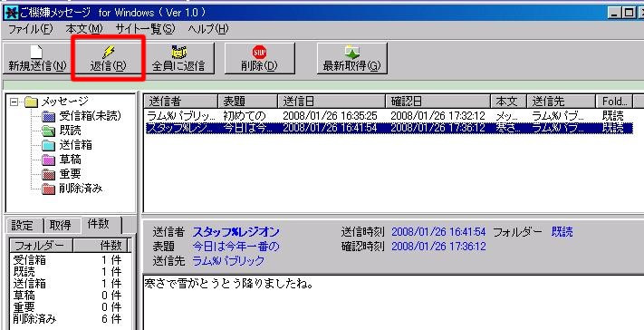Open the サイト一覧(S) menu

[145, 29]
